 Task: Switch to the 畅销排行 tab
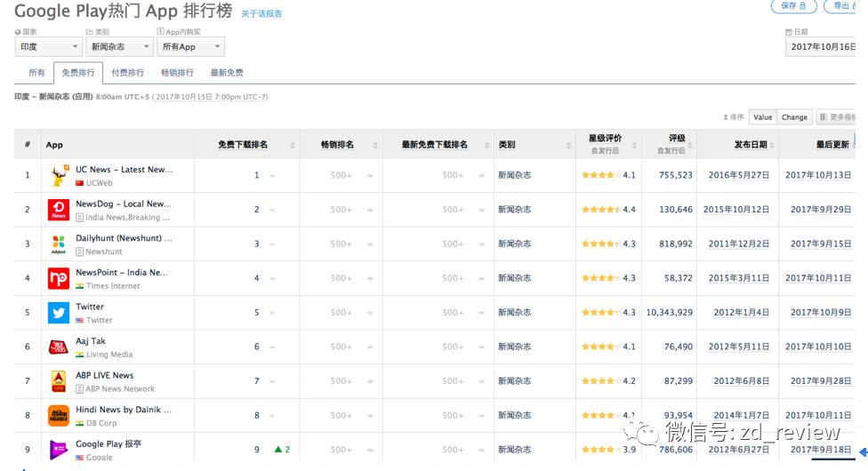177,73
